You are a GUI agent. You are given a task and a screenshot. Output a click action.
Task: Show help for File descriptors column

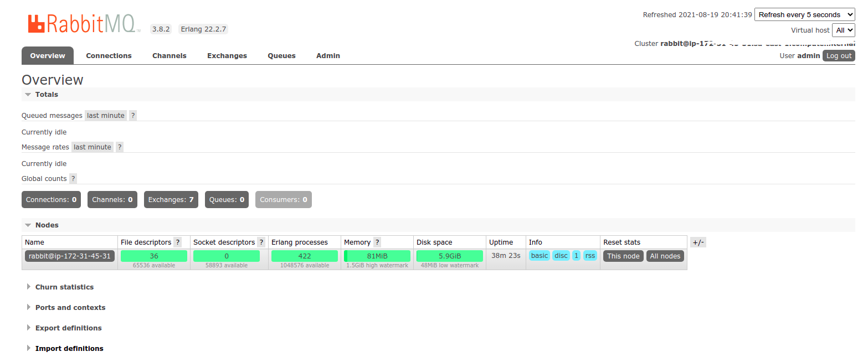coord(177,242)
